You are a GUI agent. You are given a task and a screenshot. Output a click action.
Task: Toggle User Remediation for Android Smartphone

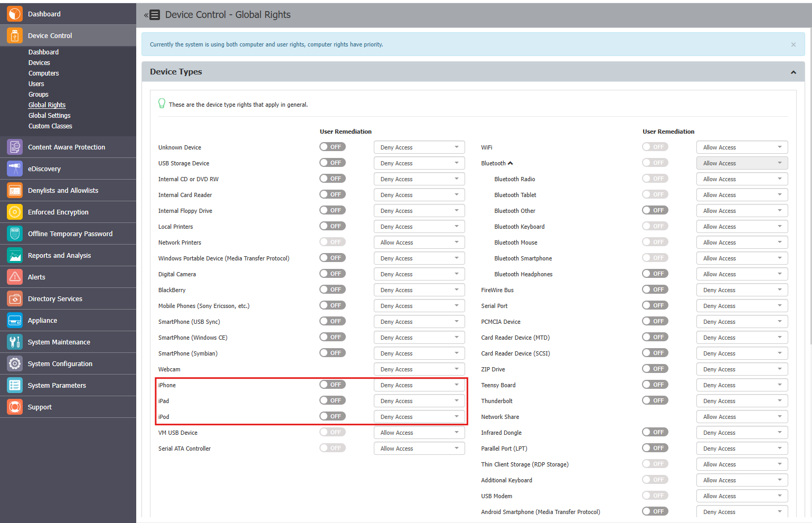[655, 511]
